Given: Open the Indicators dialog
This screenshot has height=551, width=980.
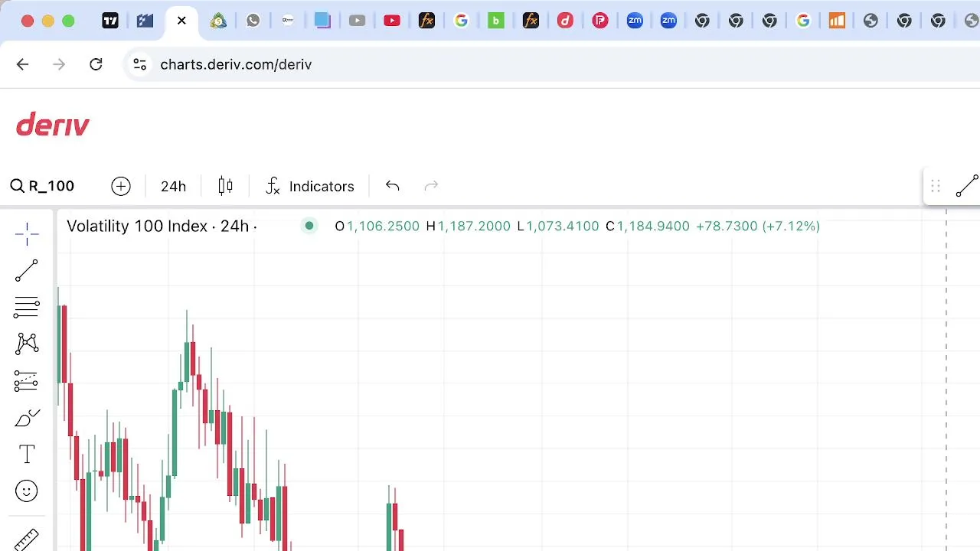Looking at the screenshot, I should click(310, 186).
